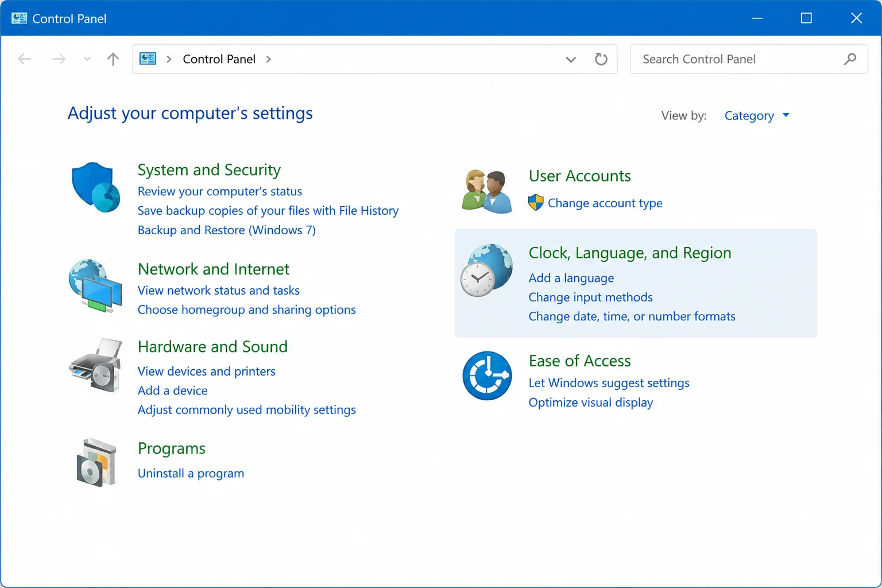The width and height of the screenshot is (882, 588).
Task: Open Save backup copies with File History
Action: pyautogui.click(x=268, y=211)
